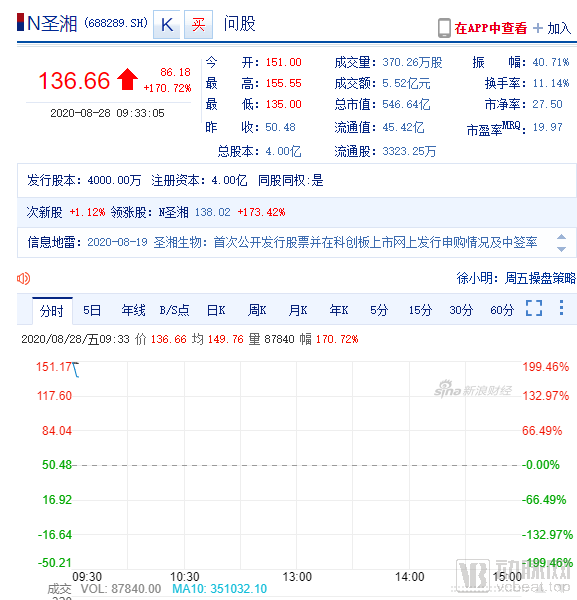Click the 总股本 value 4.00亿
Screen dimensions: 577x600
point(283,152)
